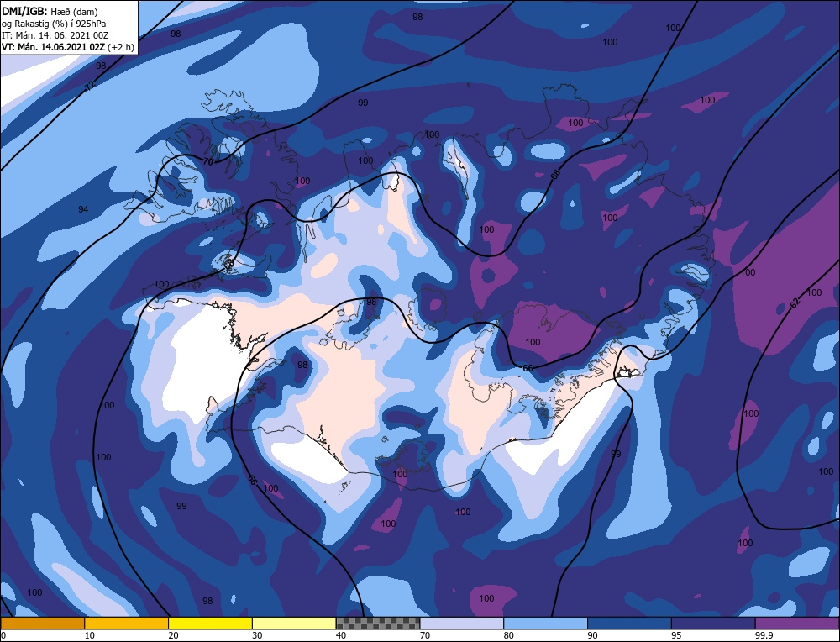Select the 'IT: Mán. 14. 06. 2021 00Z' line

(55, 35)
